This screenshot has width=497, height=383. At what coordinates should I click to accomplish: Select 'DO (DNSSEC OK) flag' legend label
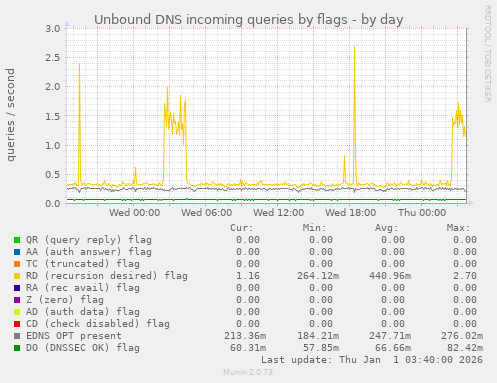(83, 348)
